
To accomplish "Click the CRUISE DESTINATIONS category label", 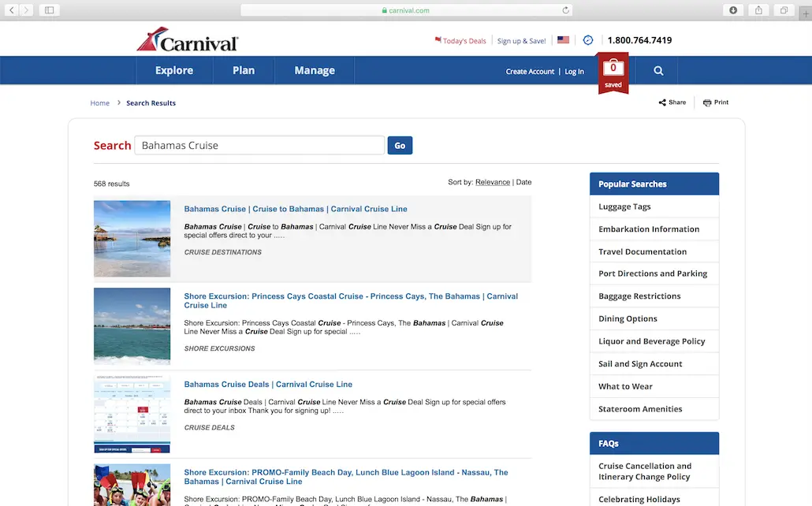I will pyautogui.click(x=222, y=252).
